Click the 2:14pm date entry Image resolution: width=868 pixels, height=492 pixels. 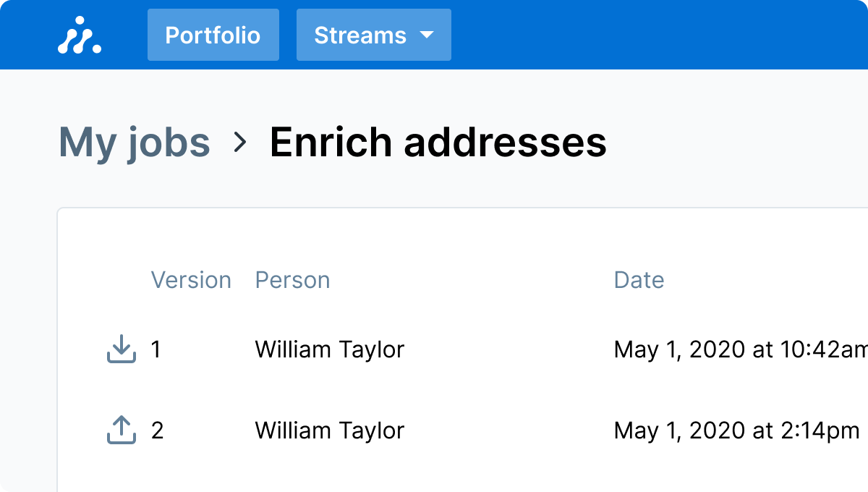tap(736, 430)
